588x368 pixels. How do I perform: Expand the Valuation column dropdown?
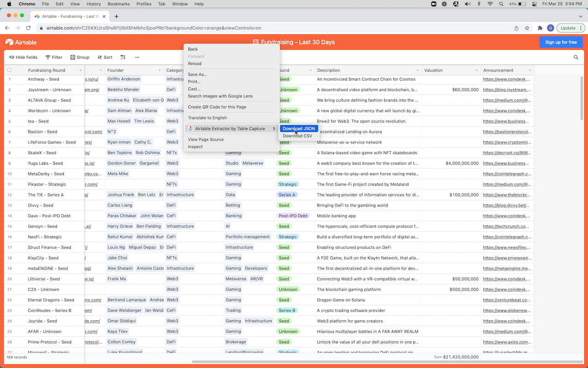(477, 70)
